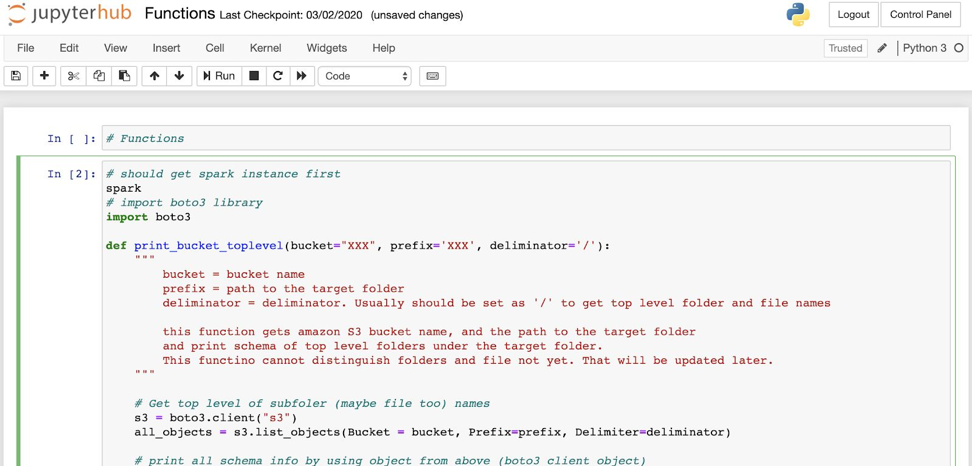The height and width of the screenshot is (466, 972).
Task: Move selected cell up arrow
Action: 154,76
